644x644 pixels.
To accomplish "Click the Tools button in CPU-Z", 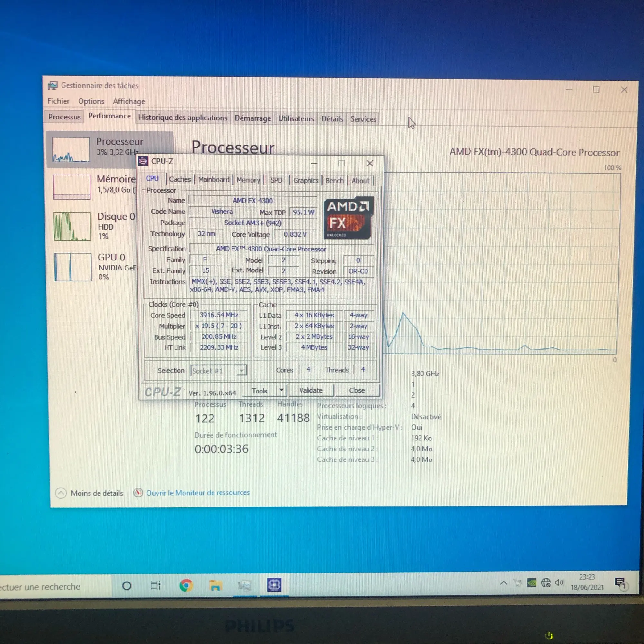I will [260, 391].
